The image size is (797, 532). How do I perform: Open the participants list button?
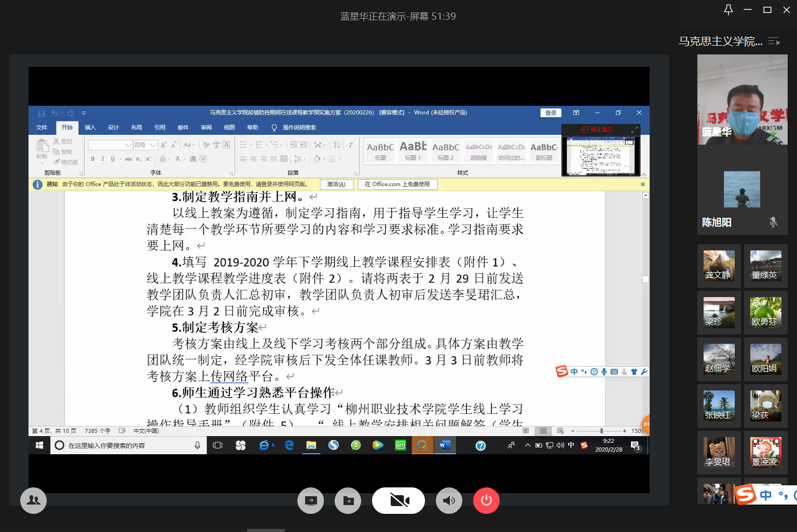point(33,500)
